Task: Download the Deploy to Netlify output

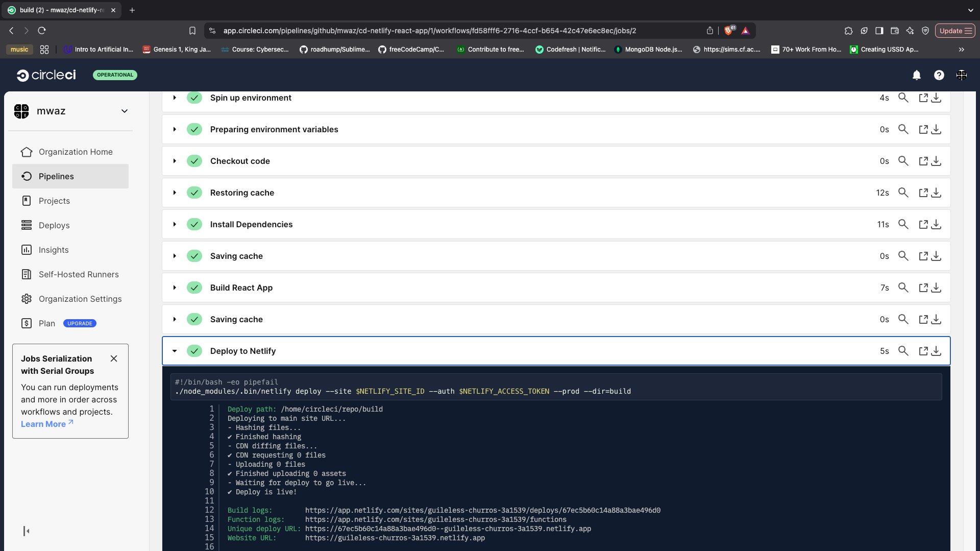Action: 936,351
